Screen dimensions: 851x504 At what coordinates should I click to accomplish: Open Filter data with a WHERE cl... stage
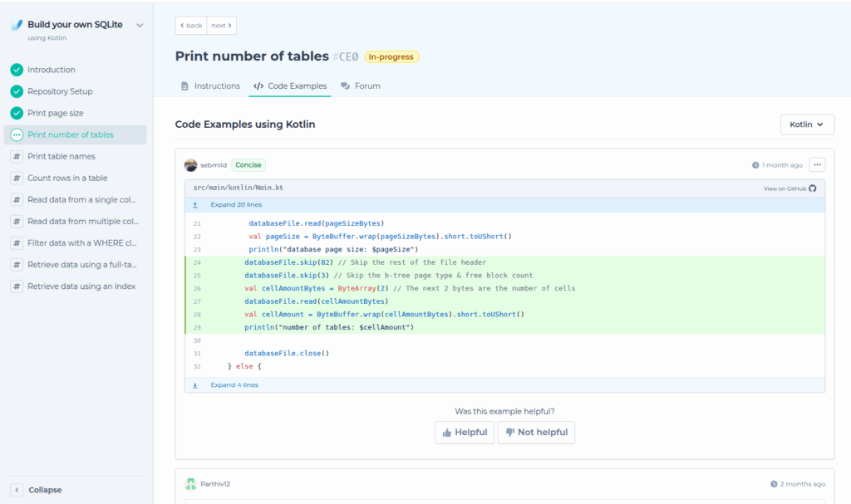(75, 243)
